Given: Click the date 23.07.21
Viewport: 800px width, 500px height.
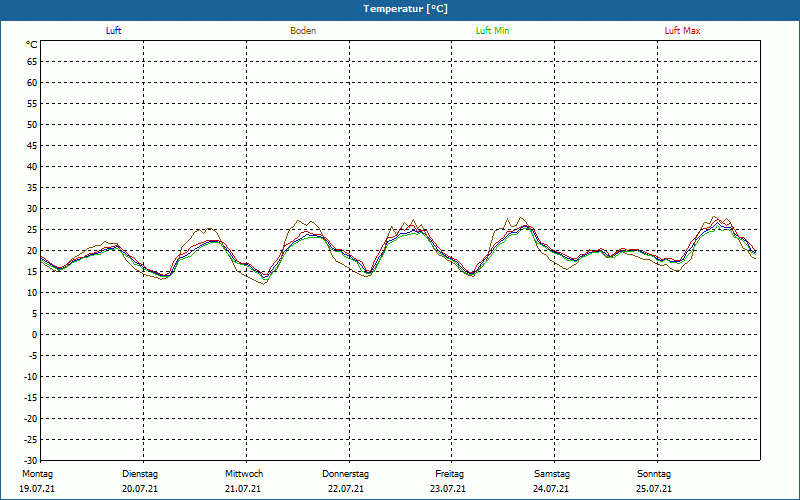Looking at the screenshot, I should [x=448, y=489].
